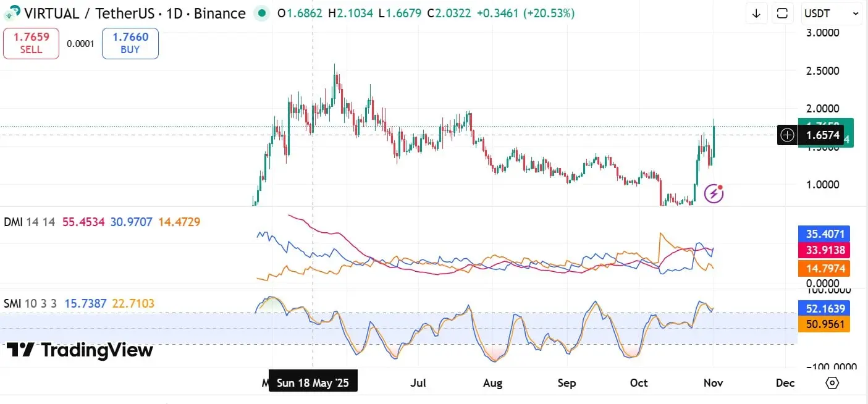
Task: Toggle the 1.6574 price line label
Action: coord(824,135)
